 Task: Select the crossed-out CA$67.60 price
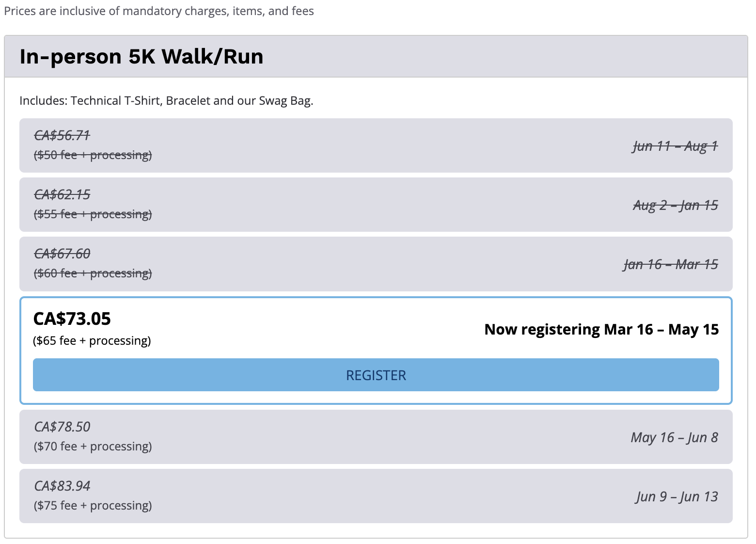pyautogui.click(x=62, y=254)
